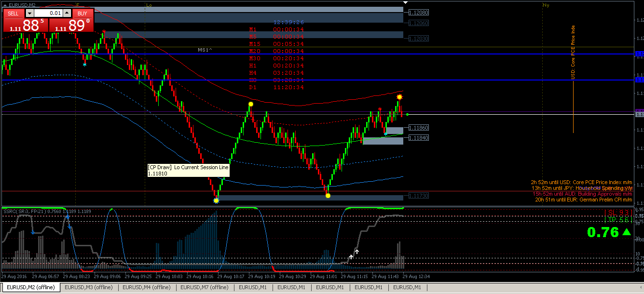This screenshot has height=294, width=644.
Task: Increase lot size with the up arrow
Action: 67,13
